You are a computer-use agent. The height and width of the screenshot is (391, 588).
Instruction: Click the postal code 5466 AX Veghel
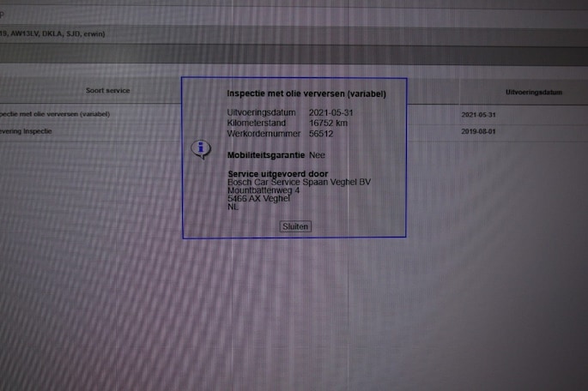[x=258, y=199]
